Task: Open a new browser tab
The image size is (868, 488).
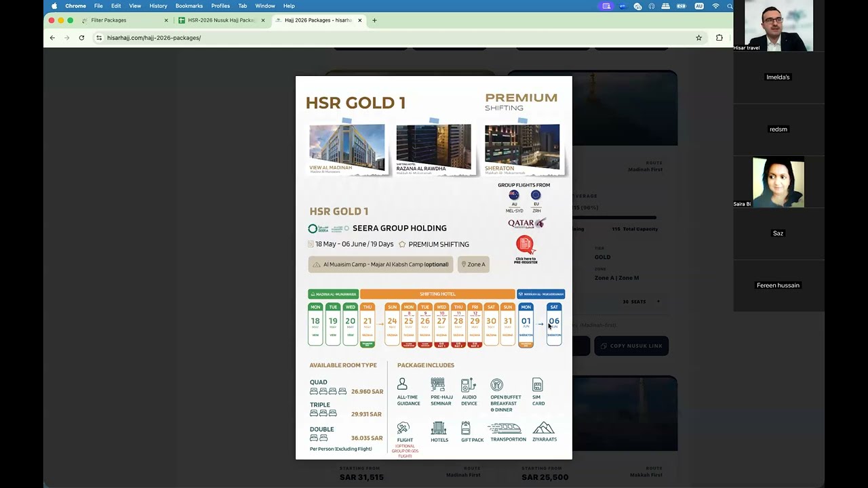Action: [374, 20]
